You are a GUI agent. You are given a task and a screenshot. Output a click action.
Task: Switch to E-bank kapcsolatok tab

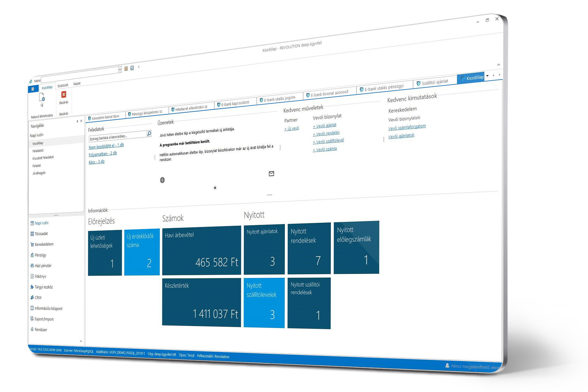click(235, 103)
